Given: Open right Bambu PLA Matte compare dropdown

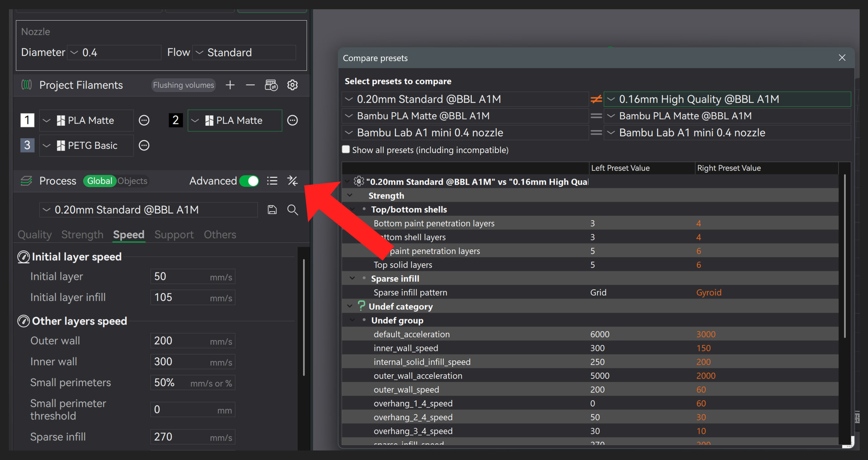Looking at the screenshot, I should tap(727, 116).
